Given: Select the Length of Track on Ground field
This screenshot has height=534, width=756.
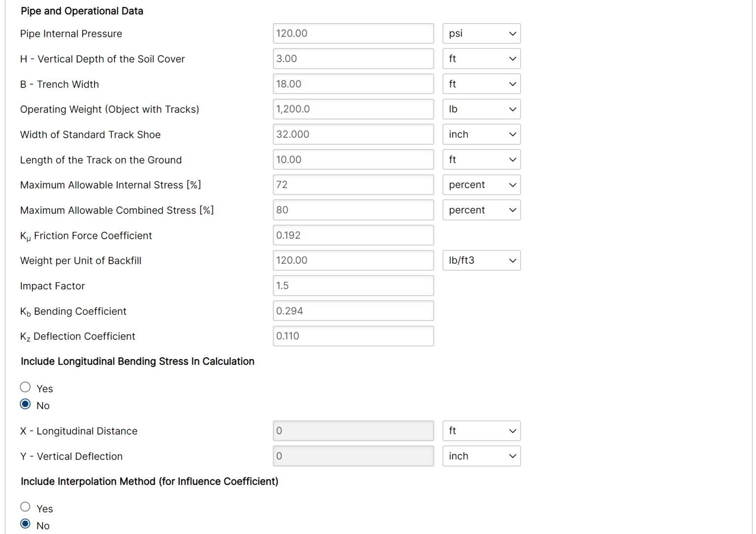Looking at the screenshot, I should tap(353, 159).
